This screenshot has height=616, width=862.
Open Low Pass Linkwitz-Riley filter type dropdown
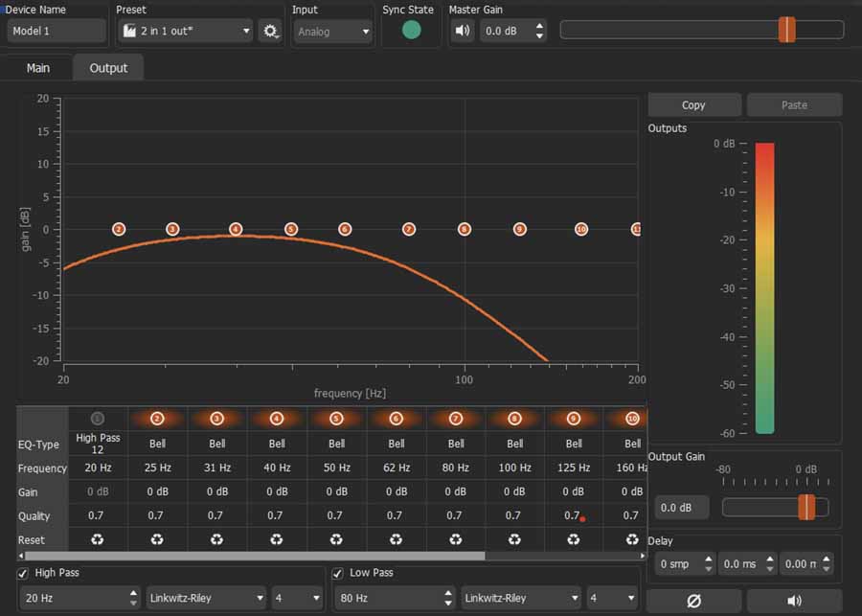point(521,598)
